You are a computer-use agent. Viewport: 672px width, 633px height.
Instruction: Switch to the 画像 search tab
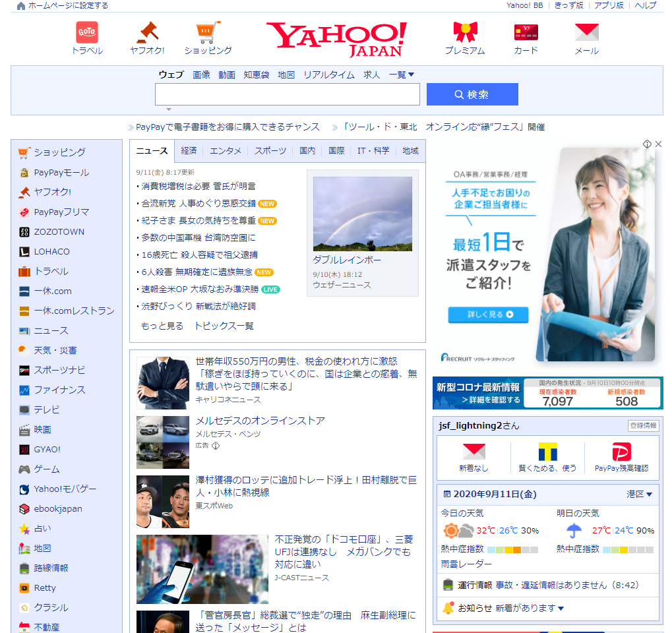[201, 75]
